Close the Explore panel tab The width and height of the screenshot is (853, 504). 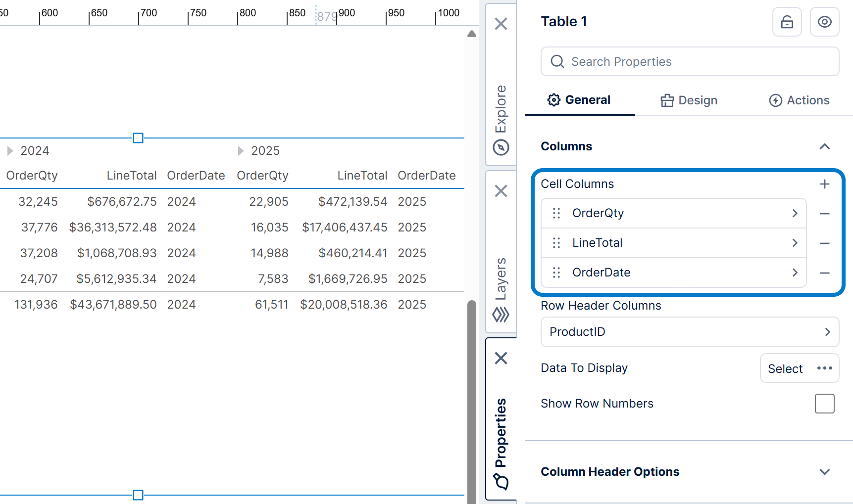pyautogui.click(x=501, y=24)
